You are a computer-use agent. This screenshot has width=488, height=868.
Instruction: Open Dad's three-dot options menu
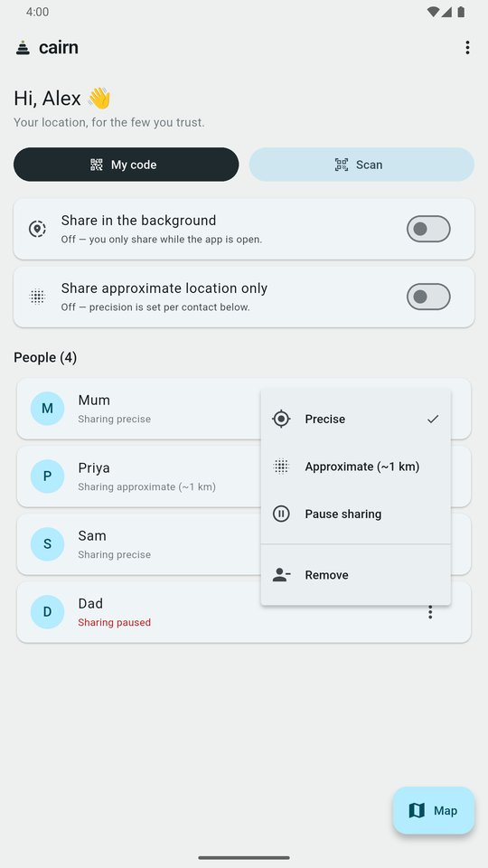point(430,612)
